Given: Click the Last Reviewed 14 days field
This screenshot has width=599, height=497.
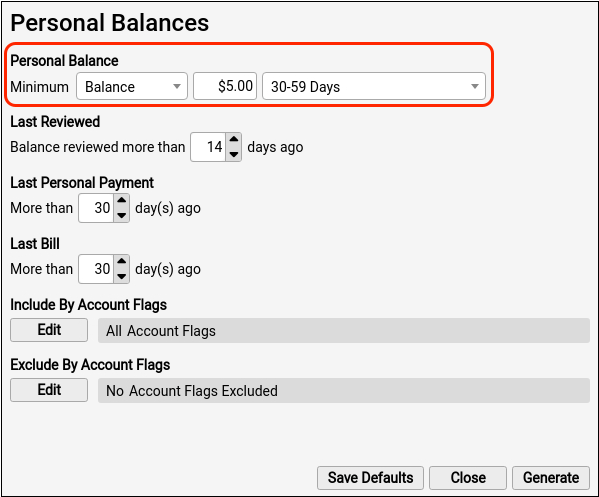Looking at the screenshot, I should click(x=208, y=147).
